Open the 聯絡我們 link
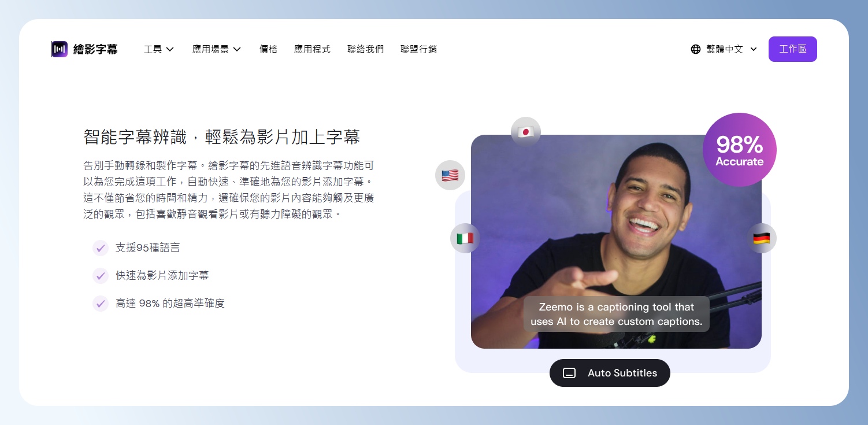 click(x=365, y=49)
